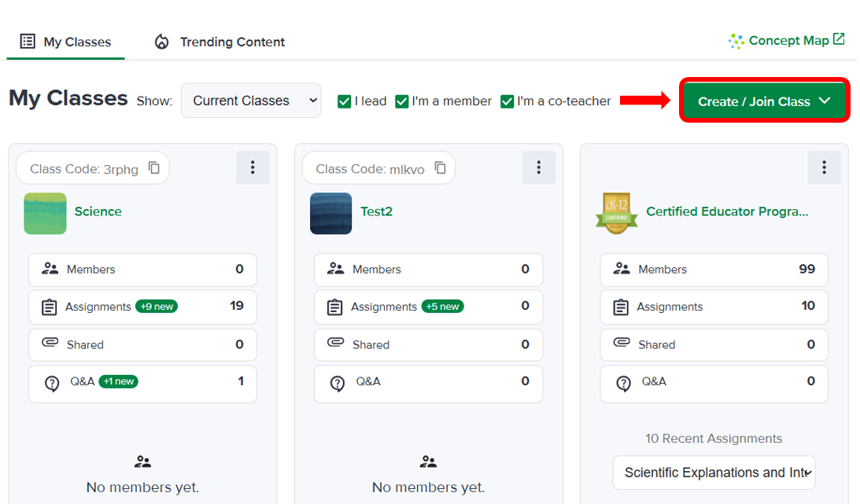Click the Test2 class blue thumbnail
The height and width of the screenshot is (504, 860).
coord(330,213)
